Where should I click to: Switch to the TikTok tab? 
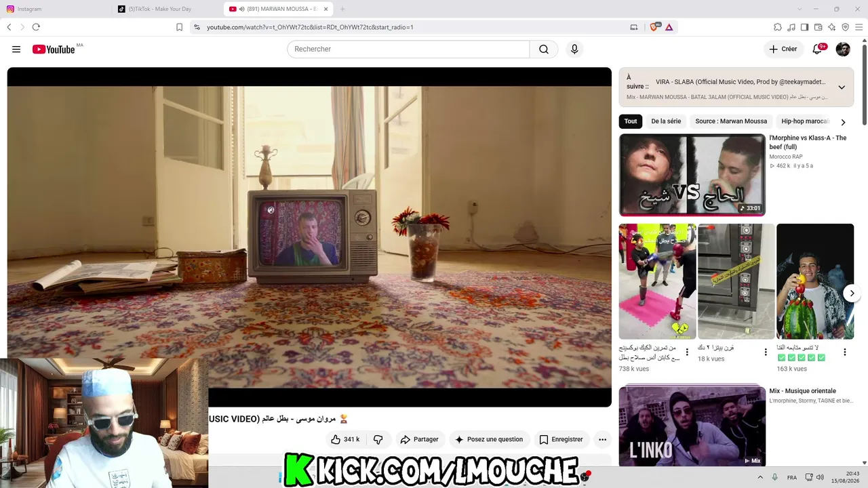[167, 9]
